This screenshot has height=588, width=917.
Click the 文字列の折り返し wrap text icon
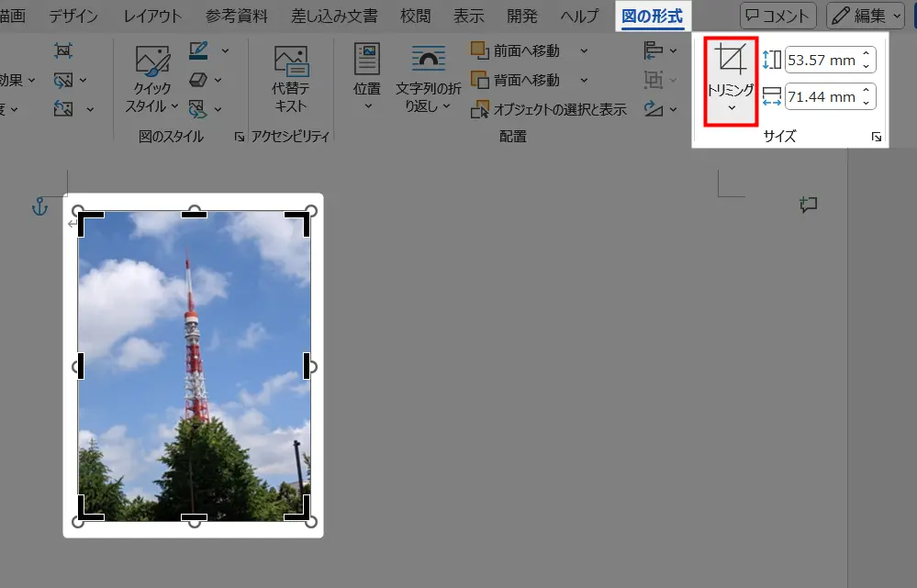[429, 61]
